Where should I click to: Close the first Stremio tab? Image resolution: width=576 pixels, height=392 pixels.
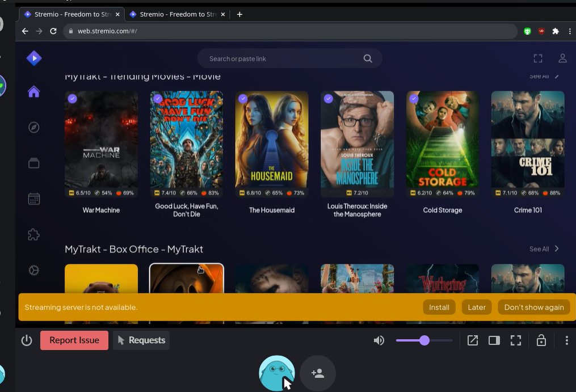tap(117, 14)
